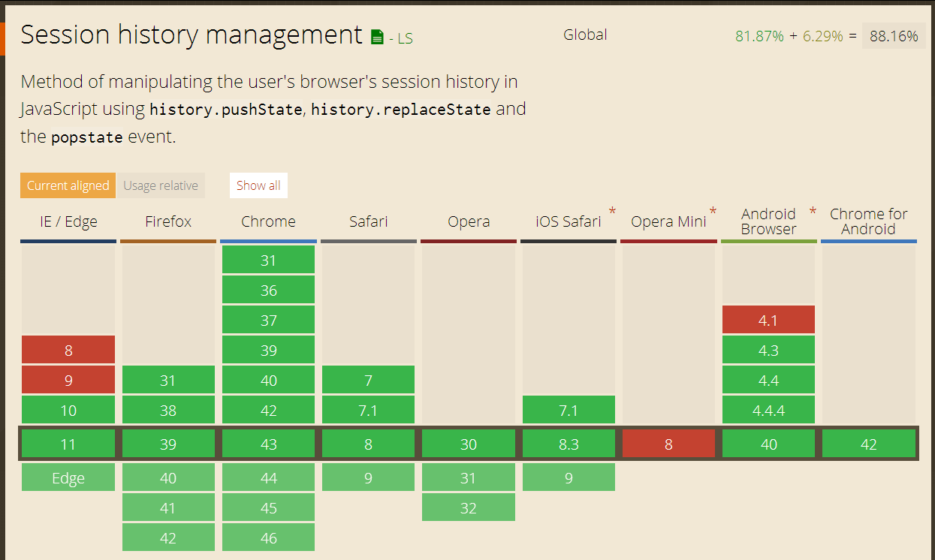
Task: Select the IE 11 current version cell
Action: 68,444
